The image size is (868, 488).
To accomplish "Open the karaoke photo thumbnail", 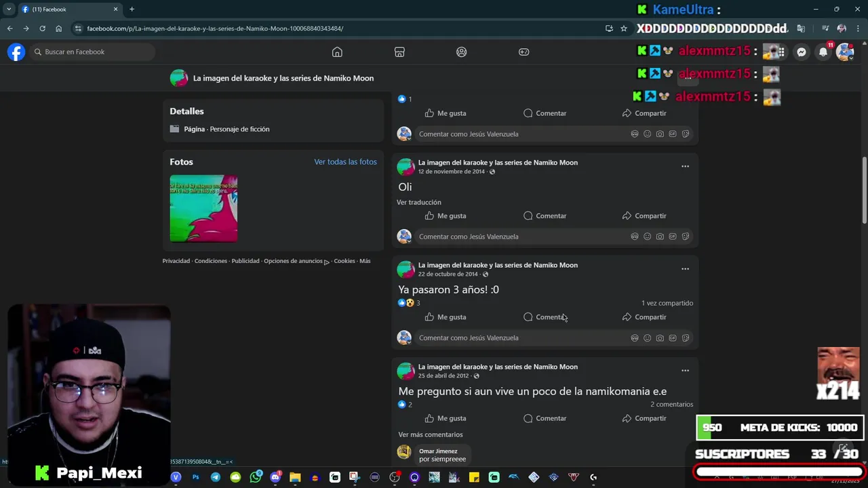I will pos(203,209).
